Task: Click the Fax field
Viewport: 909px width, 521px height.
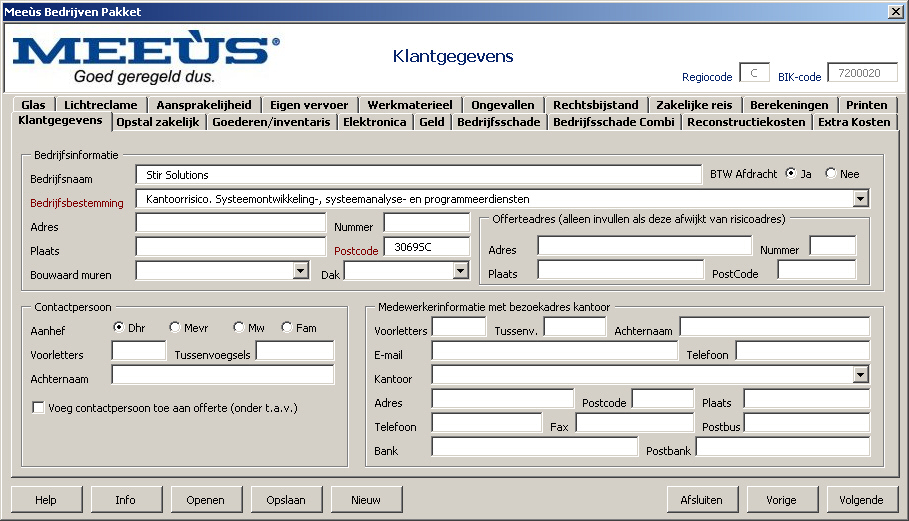Action: (635, 422)
